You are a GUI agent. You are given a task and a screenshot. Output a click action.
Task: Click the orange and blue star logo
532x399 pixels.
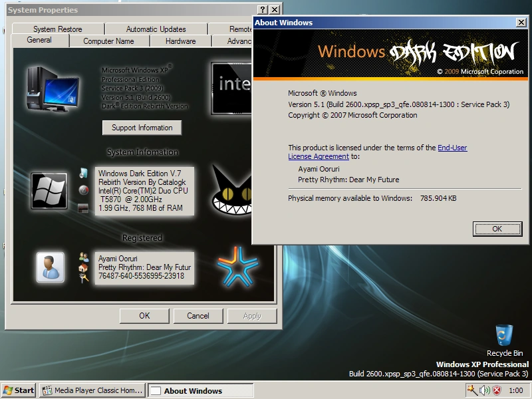click(x=238, y=267)
